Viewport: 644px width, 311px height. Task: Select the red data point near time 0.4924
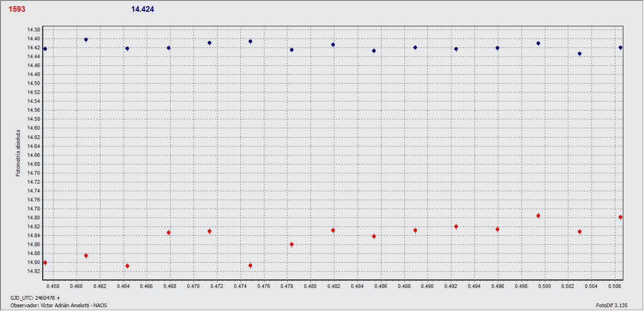coord(456,226)
